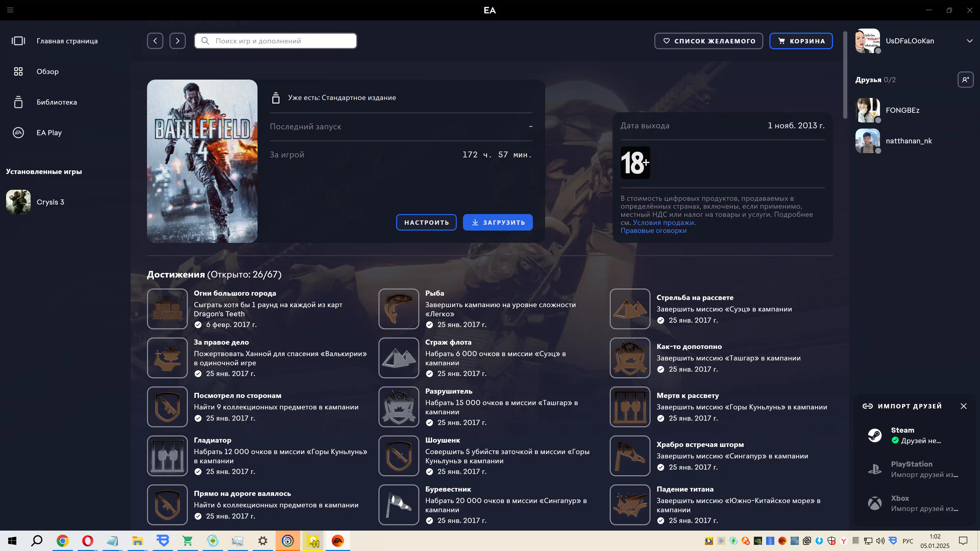Click За правое дело achievement icon
The width and height of the screenshot is (980, 551).
pyautogui.click(x=167, y=358)
